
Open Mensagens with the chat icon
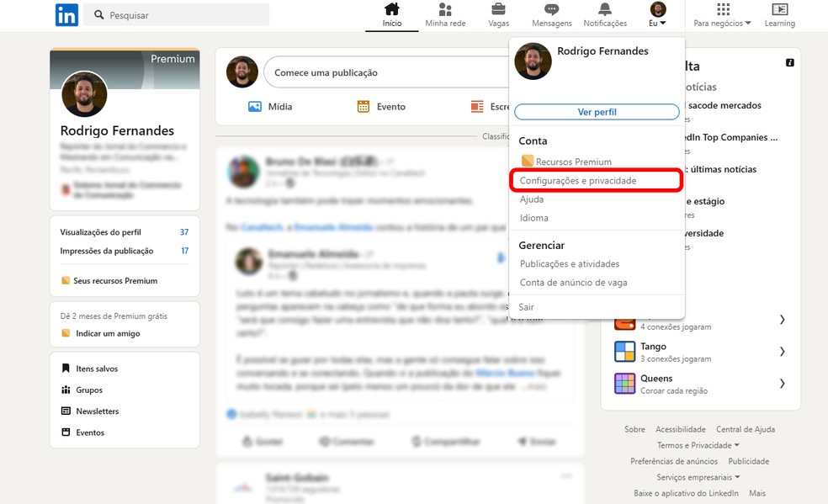pyautogui.click(x=551, y=14)
